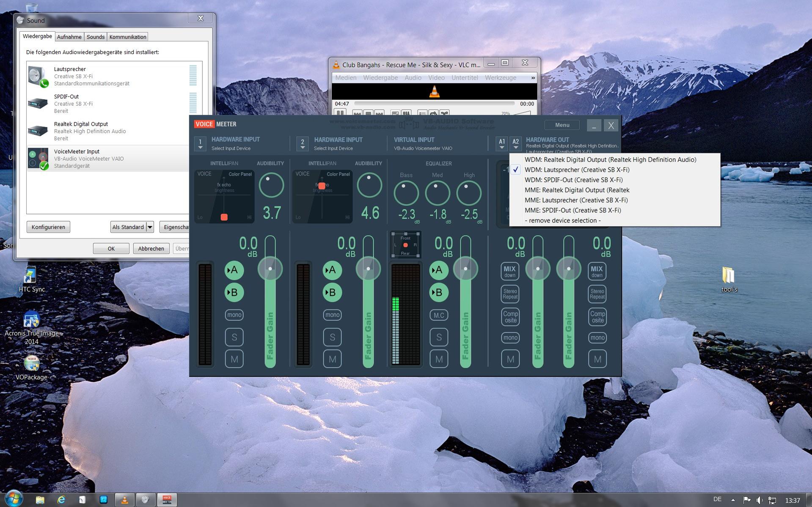The height and width of the screenshot is (507, 812).
Task: Toggle bus B on the virtual input
Action: (439, 292)
